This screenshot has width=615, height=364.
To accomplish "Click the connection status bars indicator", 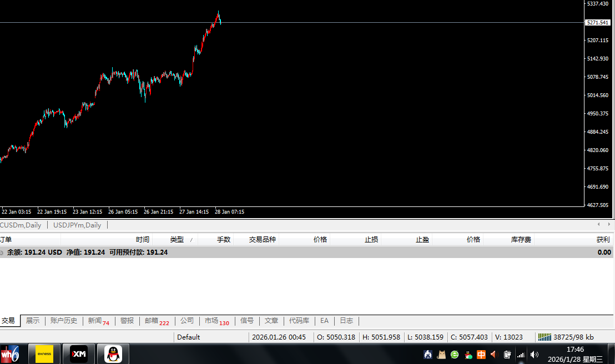I will tap(545, 337).
